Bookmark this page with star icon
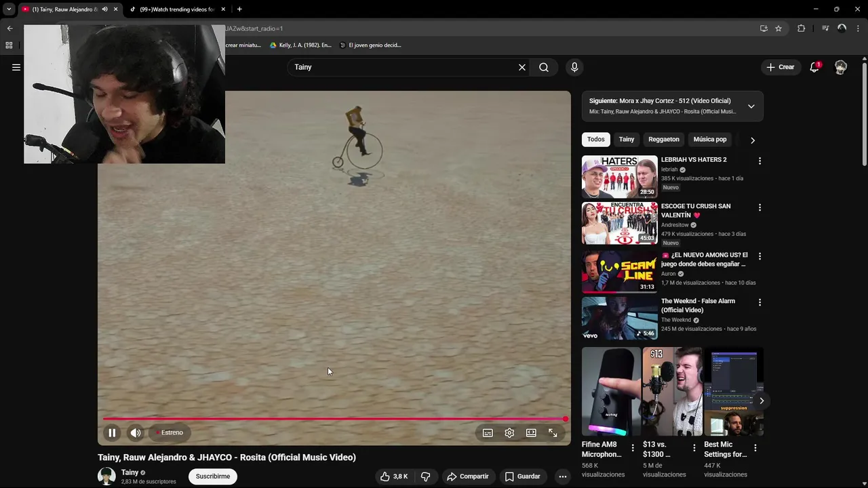 (778, 28)
